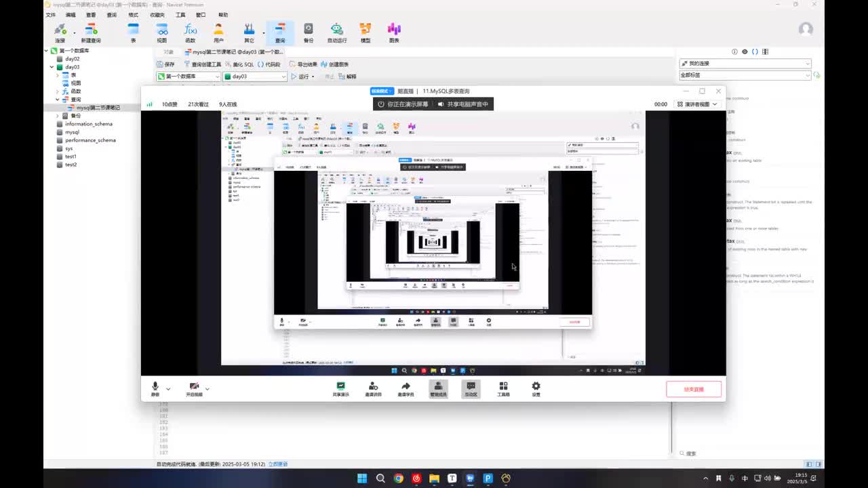This screenshot has height=488, width=868.
Task: Click 共享演示 share presentation icon
Action: [x=340, y=389]
